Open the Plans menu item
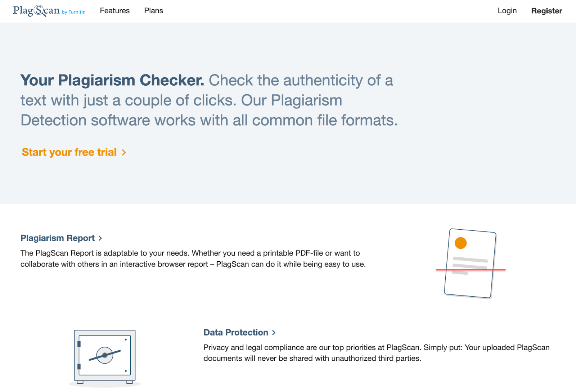 tap(154, 11)
